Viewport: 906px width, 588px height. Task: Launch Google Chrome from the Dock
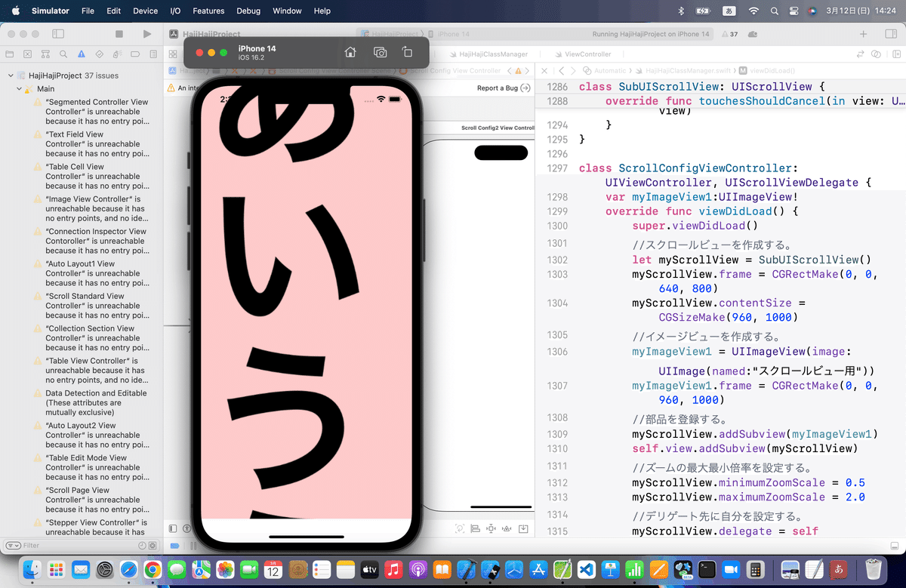pyautogui.click(x=153, y=569)
